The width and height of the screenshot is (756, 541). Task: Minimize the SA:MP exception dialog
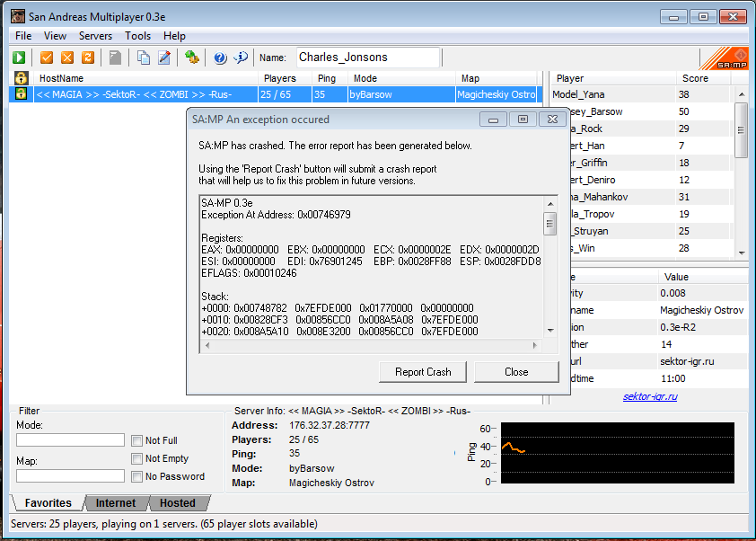(x=493, y=120)
